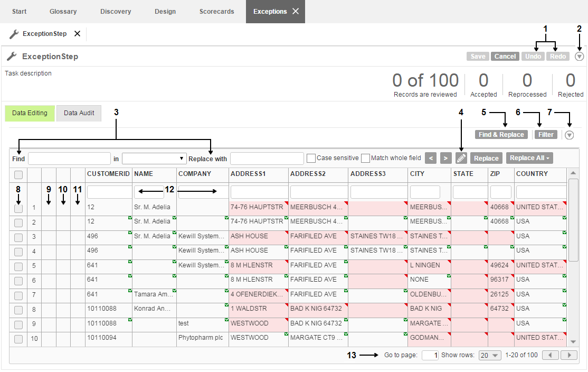Open the circled arrow menu next to Filter
Viewport: 588px width, 372px height.
[569, 135]
